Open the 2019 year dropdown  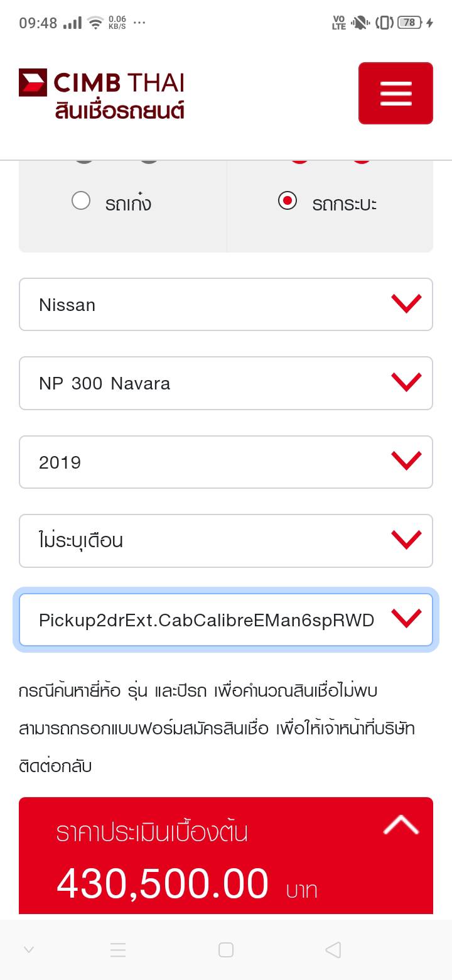(226, 462)
